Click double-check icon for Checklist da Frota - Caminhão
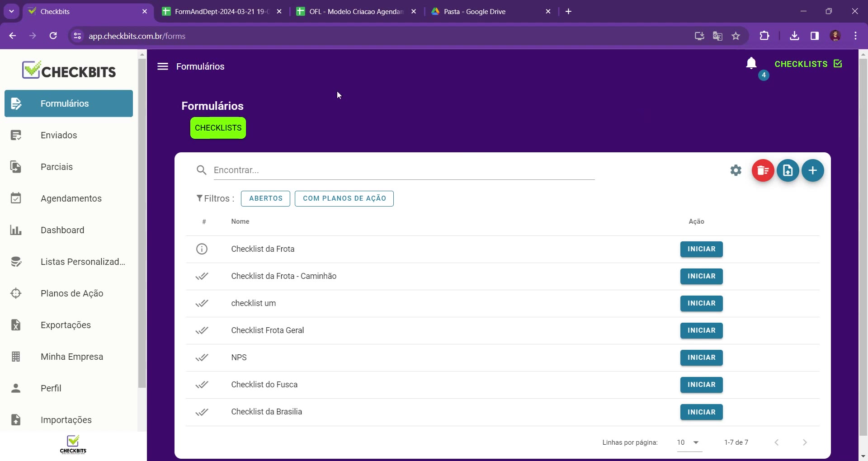The width and height of the screenshot is (868, 461). pyautogui.click(x=202, y=276)
